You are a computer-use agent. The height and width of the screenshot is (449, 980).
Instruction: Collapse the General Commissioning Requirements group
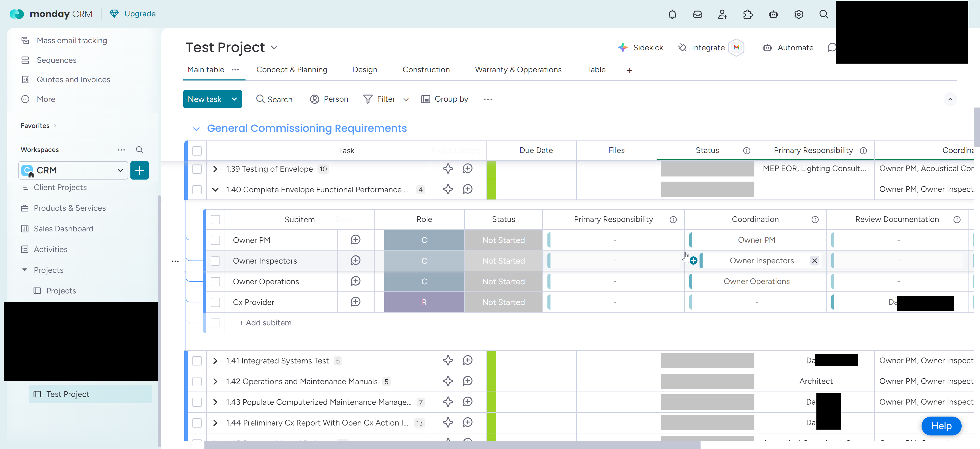pos(196,129)
